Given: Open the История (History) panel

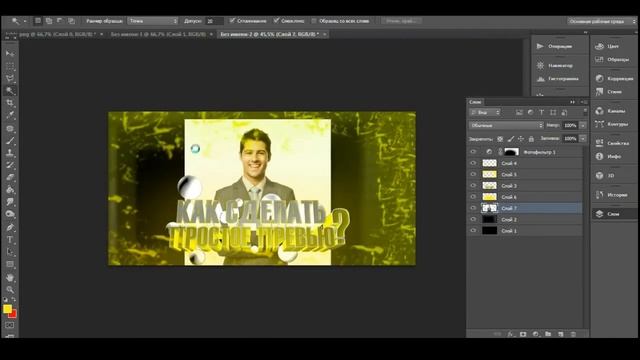Looking at the screenshot, I should [x=613, y=195].
